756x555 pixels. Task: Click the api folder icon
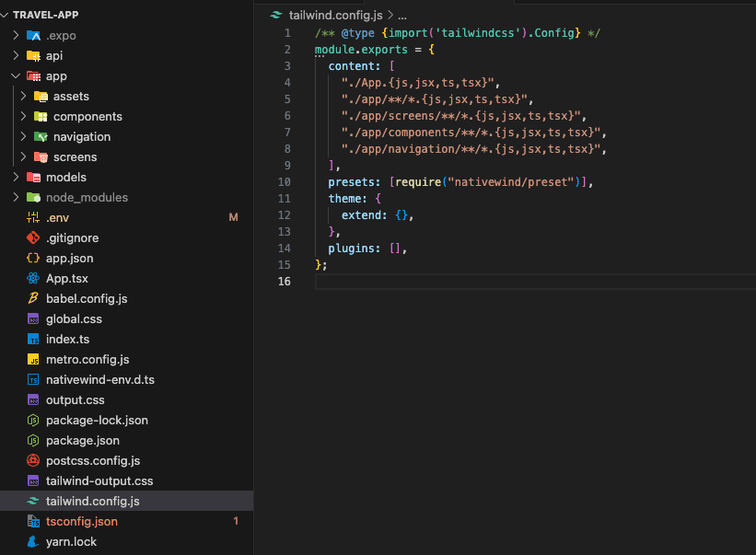[33, 55]
